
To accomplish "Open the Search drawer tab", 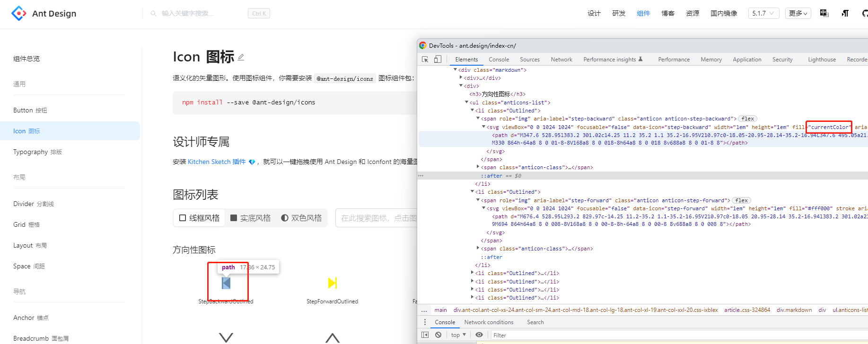I will 535,322.
